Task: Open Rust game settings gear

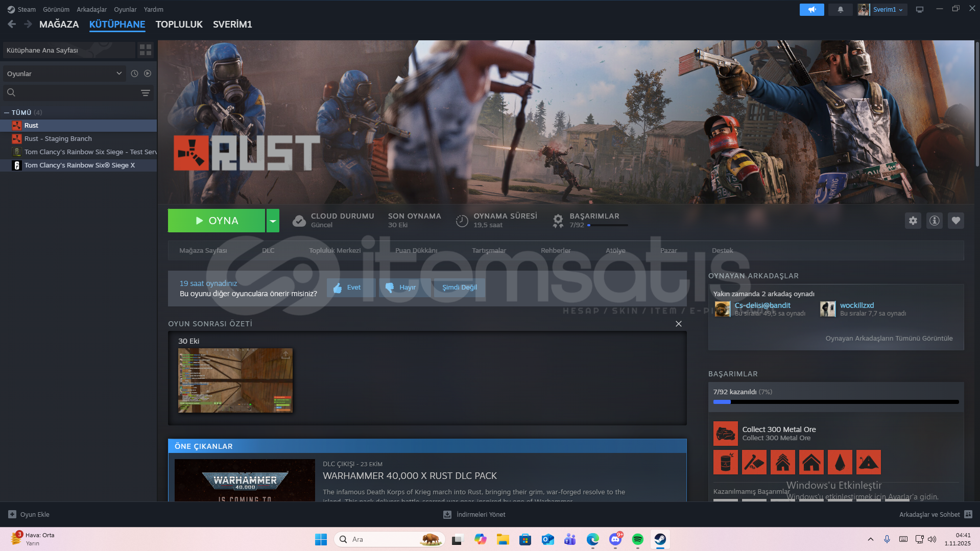Action: (913, 221)
